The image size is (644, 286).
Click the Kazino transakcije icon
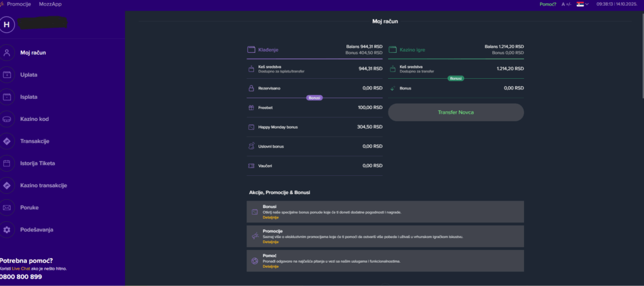7,185
